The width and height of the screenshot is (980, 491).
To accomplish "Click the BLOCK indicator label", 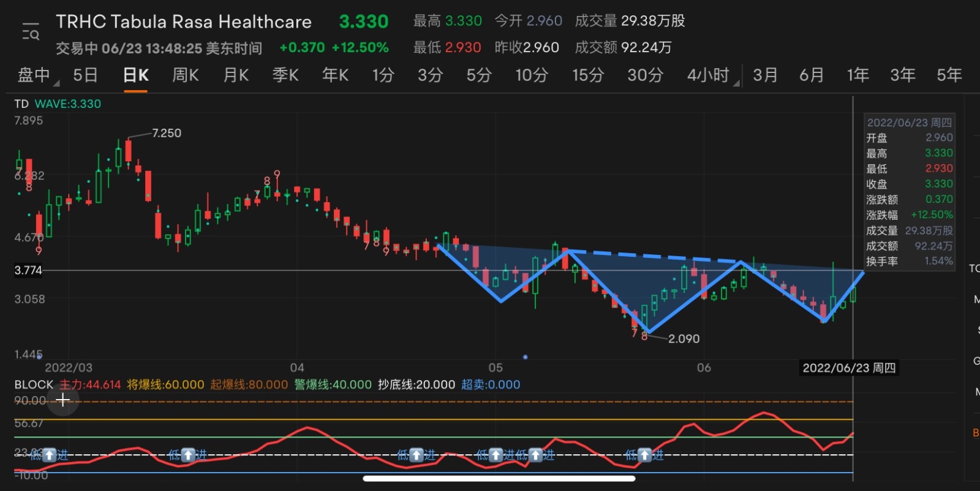I will point(34,384).
